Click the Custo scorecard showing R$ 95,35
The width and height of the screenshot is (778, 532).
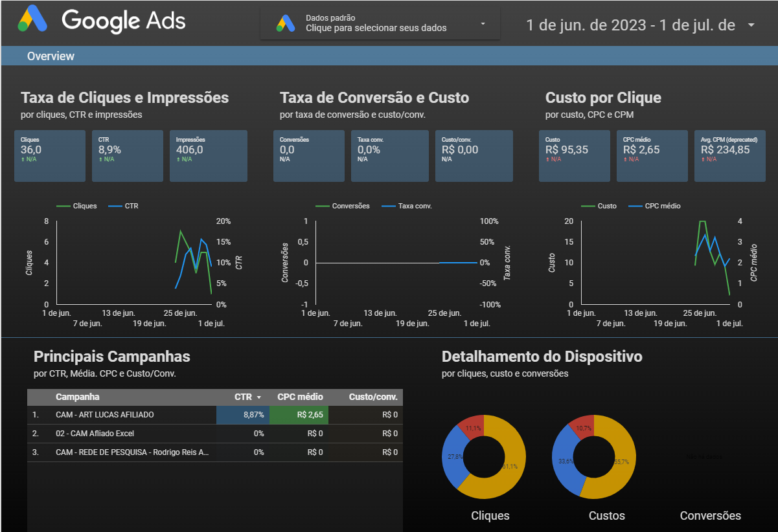pyautogui.click(x=574, y=155)
